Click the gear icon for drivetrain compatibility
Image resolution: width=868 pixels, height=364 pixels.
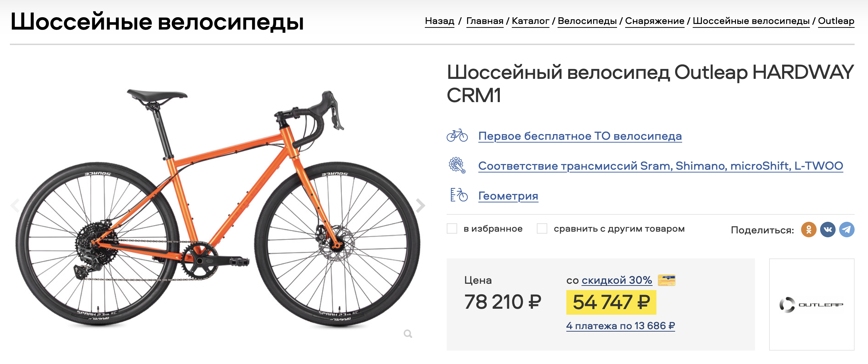click(457, 165)
